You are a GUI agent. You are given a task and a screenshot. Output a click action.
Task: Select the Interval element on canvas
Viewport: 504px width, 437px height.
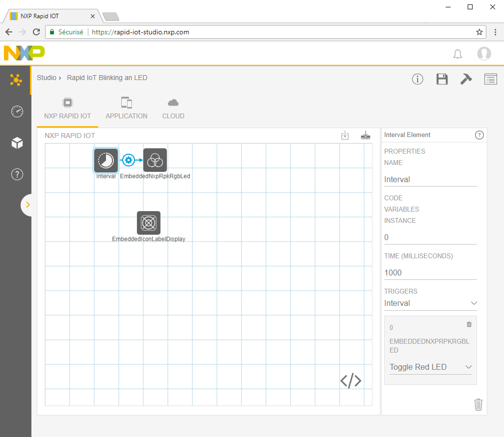[x=106, y=161]
